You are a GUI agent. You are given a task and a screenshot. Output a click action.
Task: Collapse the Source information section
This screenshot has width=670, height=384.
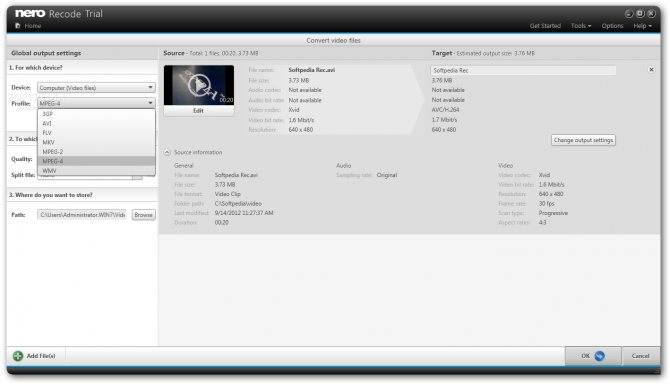coord(167,152)
